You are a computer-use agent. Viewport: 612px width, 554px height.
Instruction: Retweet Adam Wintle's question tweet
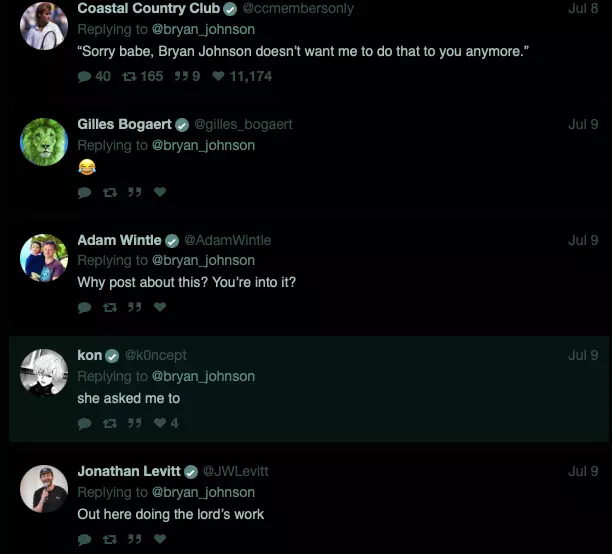pyautogui.click(x=110, y=308)
